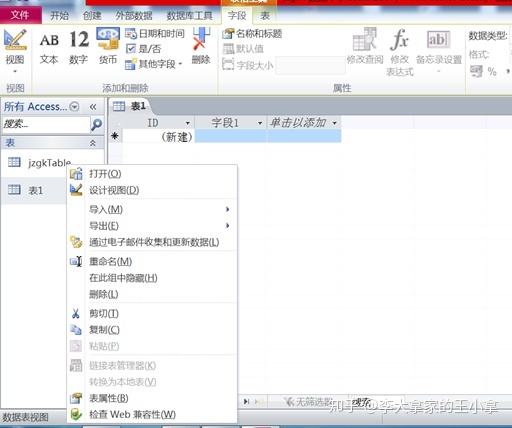This screenshot has height=428, width=512.
Task: Open Memo Settings (备忘录设置) dropdown
Action: pyautogui.click(x=439, y=52)
